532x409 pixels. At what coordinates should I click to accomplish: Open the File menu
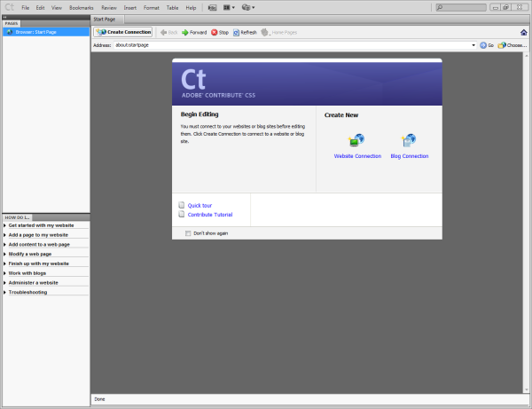[x=26, y=7]
